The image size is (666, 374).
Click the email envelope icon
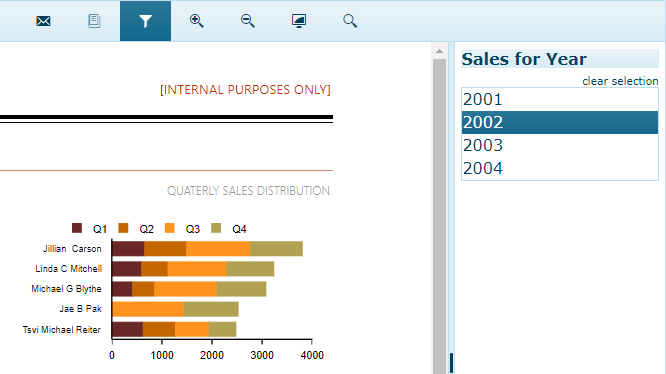coord(43,21)
